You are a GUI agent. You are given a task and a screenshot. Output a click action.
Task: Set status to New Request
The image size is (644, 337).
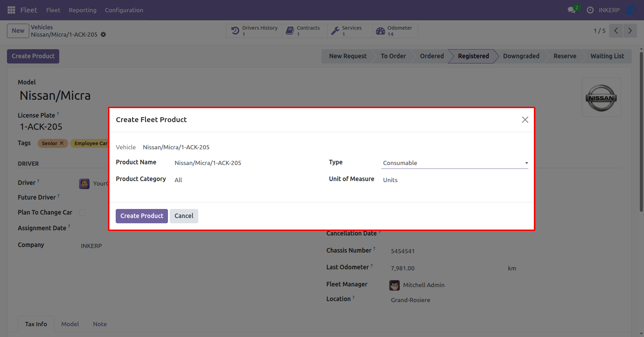click(347, 56)
